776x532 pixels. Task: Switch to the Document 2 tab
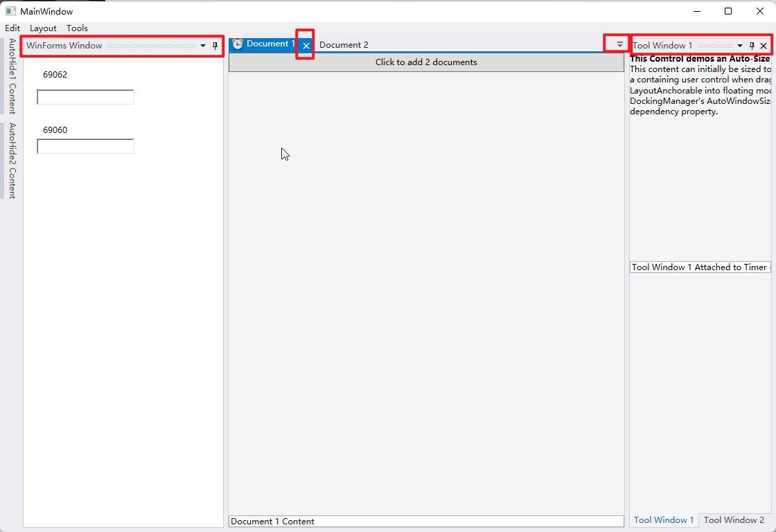344,44
